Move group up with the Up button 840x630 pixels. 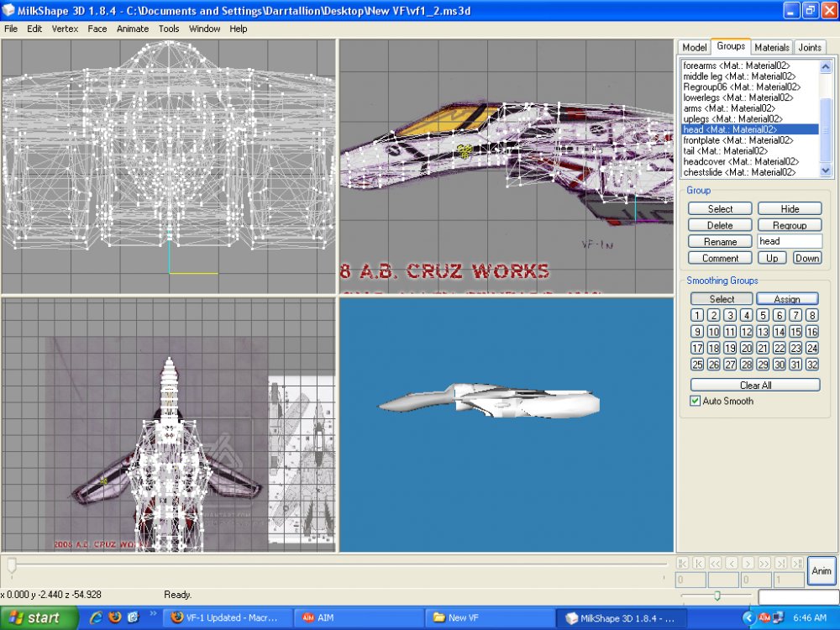point(772,258)
